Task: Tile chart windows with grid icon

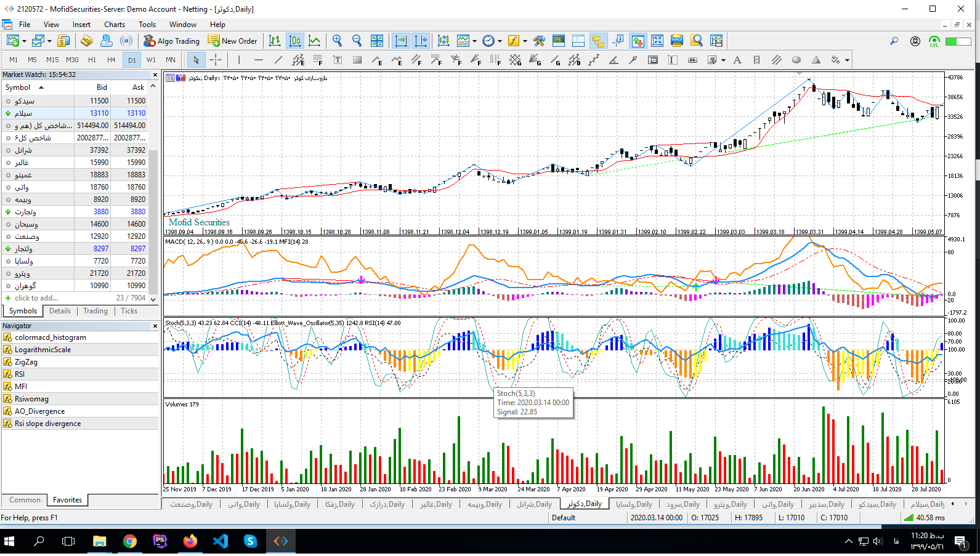Action: coord(376,41)
